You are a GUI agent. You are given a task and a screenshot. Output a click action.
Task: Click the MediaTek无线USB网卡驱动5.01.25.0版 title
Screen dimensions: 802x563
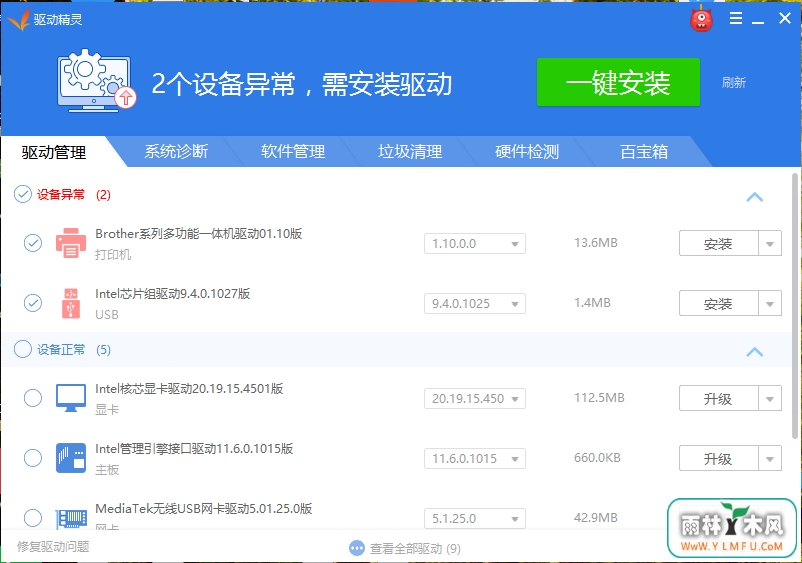click(x=204, y=508)
